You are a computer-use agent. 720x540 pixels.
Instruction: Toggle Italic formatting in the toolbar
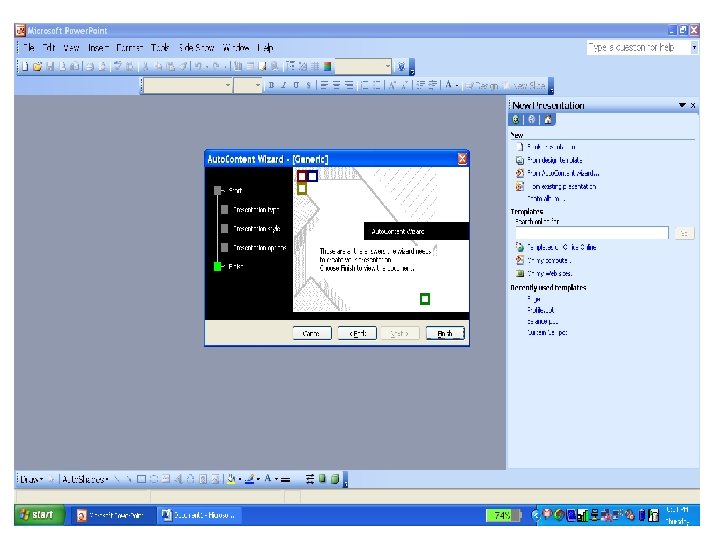tap(284, 85)
